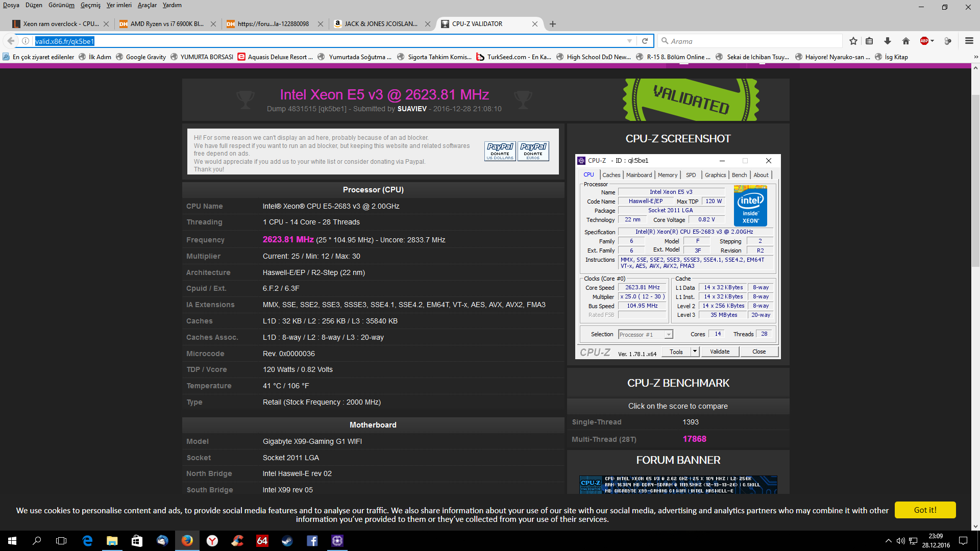Open the TurkSeed.com bookmark
Viewport: 980px width, 551px height.
tap(513, 57)
